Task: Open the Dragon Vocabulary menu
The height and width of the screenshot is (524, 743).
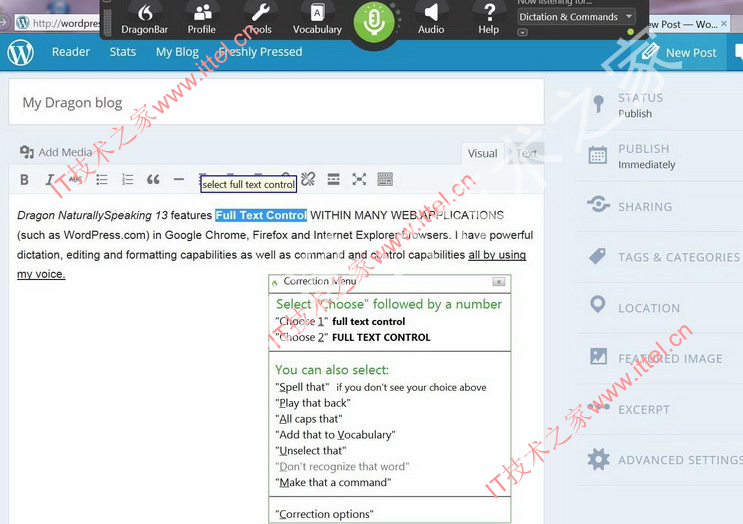Action: (x=317, y=19)
